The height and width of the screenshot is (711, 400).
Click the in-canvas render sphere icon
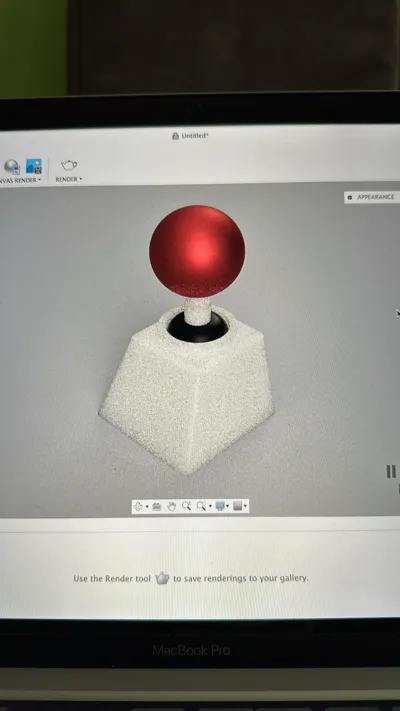point(12,167)
